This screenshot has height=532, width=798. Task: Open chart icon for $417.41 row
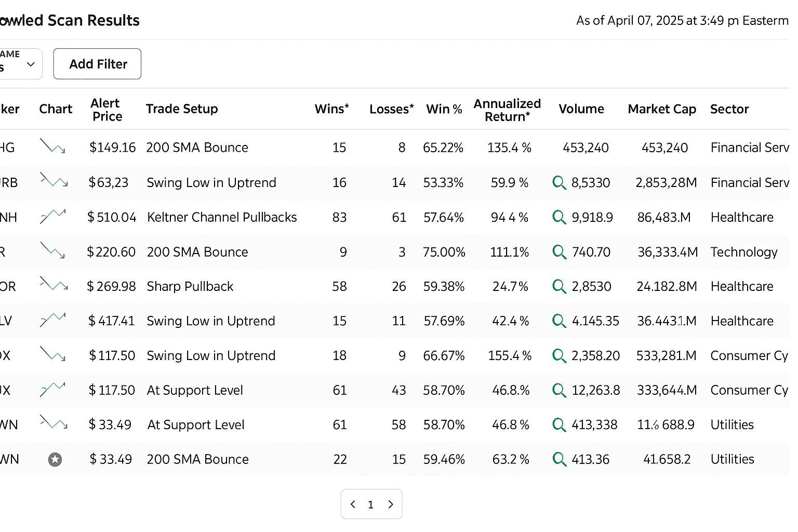[53, 320]
